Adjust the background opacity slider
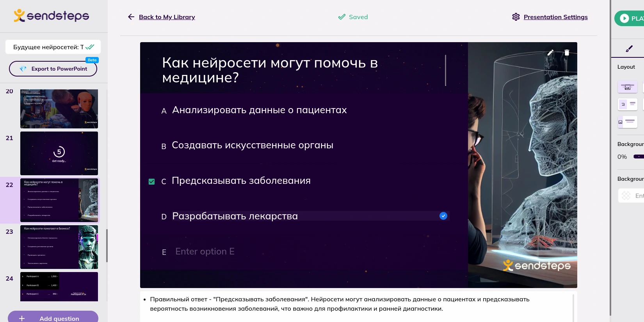Image resolution: width=644 pixels, height=322 pixels. (x=638, y=157)
